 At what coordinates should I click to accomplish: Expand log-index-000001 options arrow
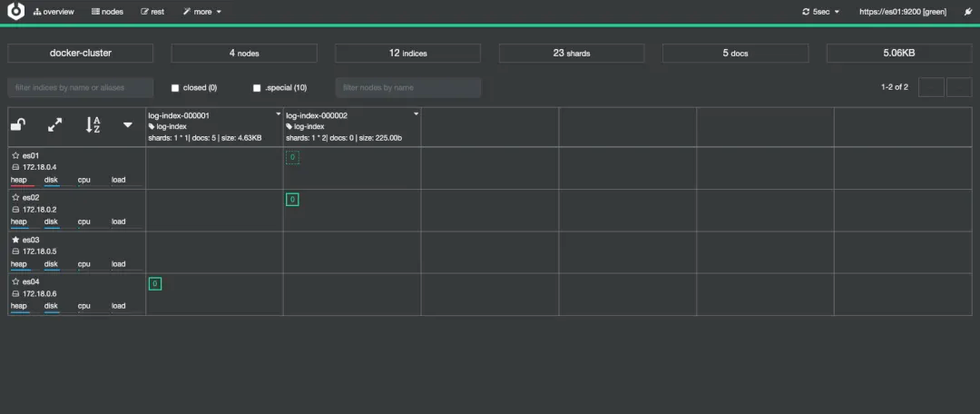coord(279,114)
